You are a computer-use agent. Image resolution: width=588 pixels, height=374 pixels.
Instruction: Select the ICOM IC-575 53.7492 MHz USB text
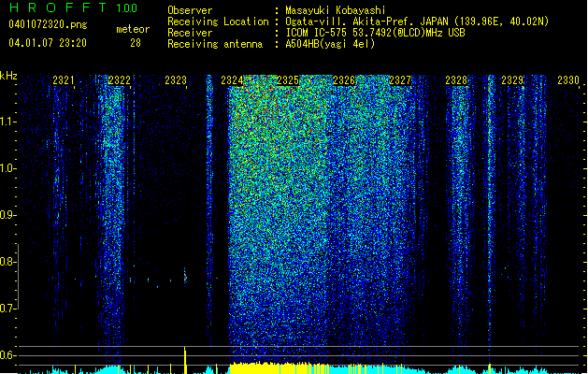point(375,33)
